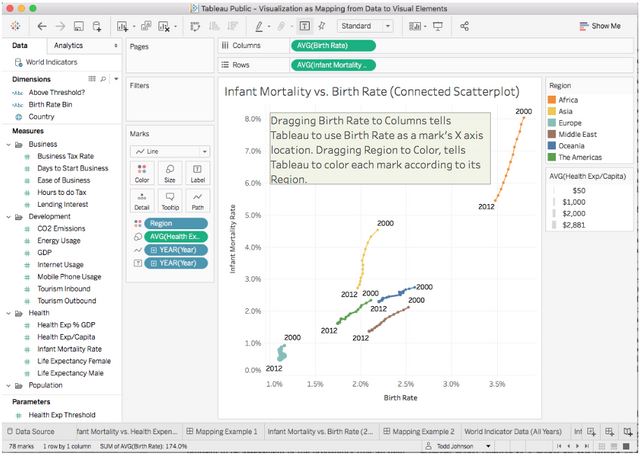Click the share icon in the toolbar
This screenshot has height=455, width=640.
point(464,27)
